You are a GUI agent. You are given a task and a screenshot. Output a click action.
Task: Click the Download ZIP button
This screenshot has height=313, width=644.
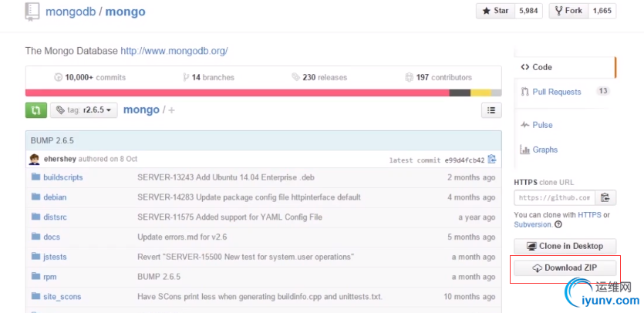tap(565, 268)
